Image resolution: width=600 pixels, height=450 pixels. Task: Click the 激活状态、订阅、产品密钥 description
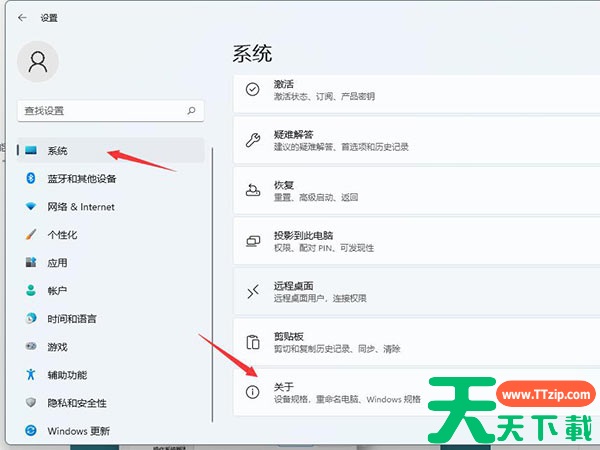pyautogui.click(x=324, y=96)
